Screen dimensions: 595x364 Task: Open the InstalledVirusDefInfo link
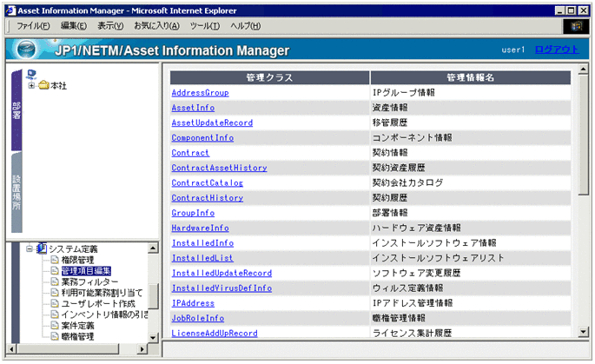pos(221,288)
